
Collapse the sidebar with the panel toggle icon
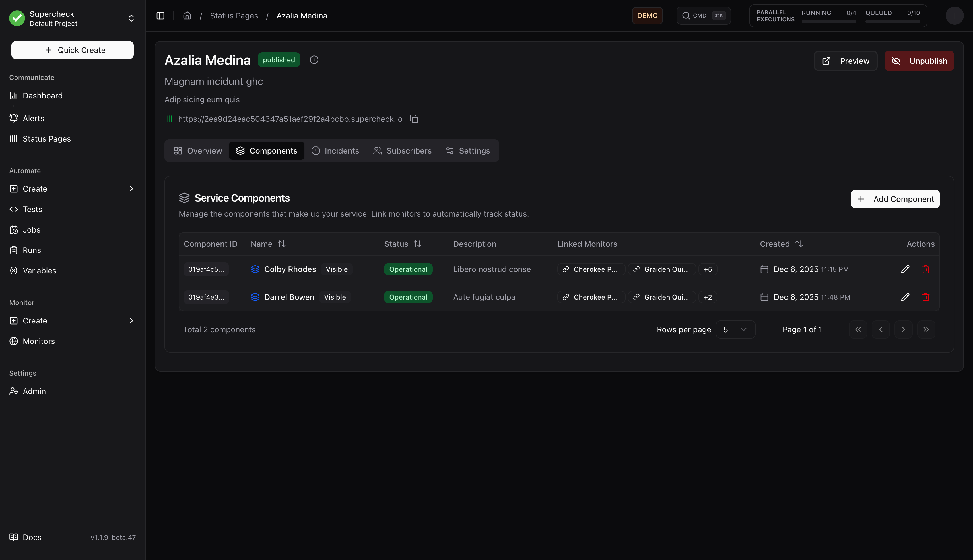click(x=160, y=15)
